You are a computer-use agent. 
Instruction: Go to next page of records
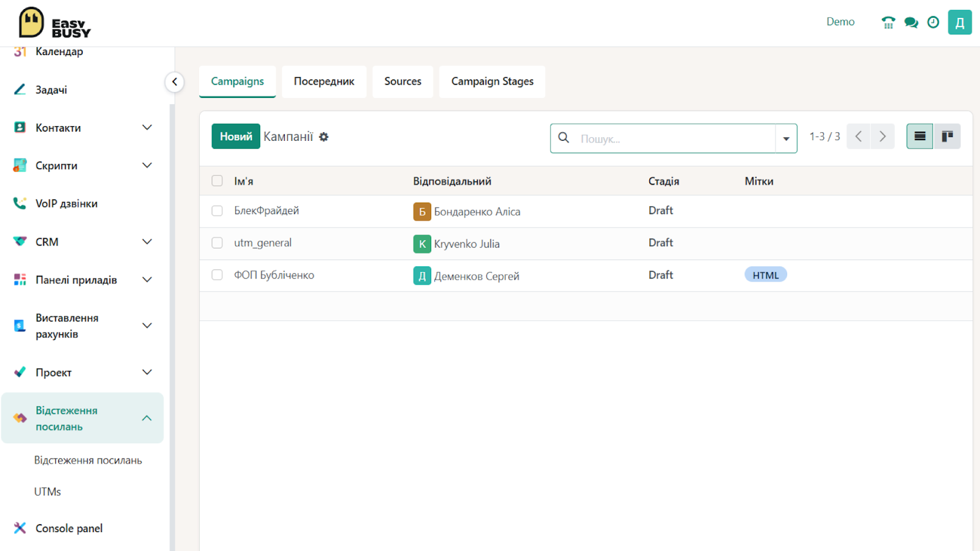pyautogui.click(x=883, y=137)
